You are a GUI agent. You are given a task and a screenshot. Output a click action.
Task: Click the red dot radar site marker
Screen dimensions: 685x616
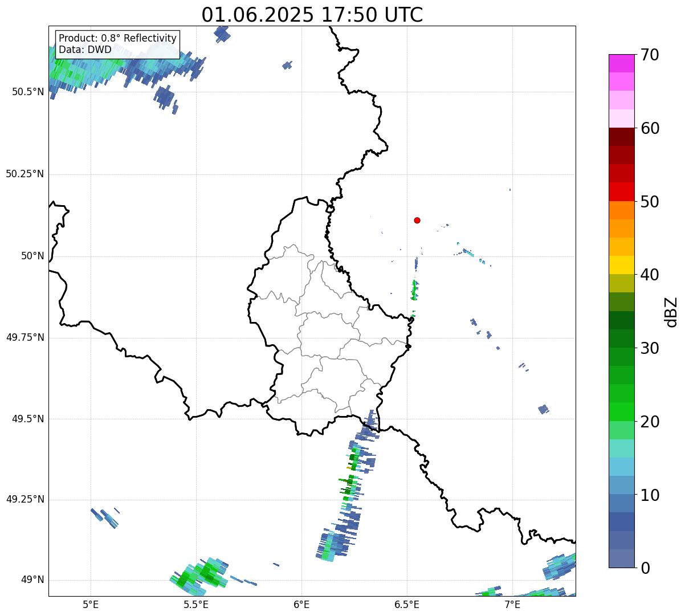pos(417,220)
